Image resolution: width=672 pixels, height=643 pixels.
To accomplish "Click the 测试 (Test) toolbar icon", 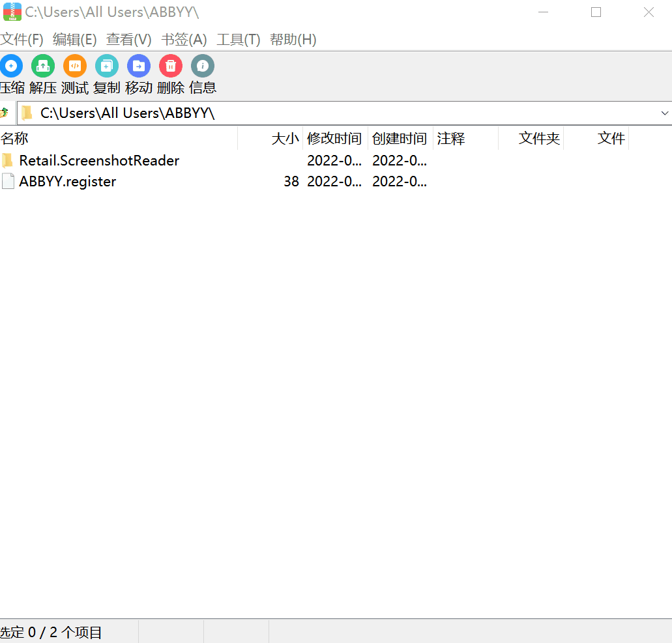I will (x=75, y=66).
